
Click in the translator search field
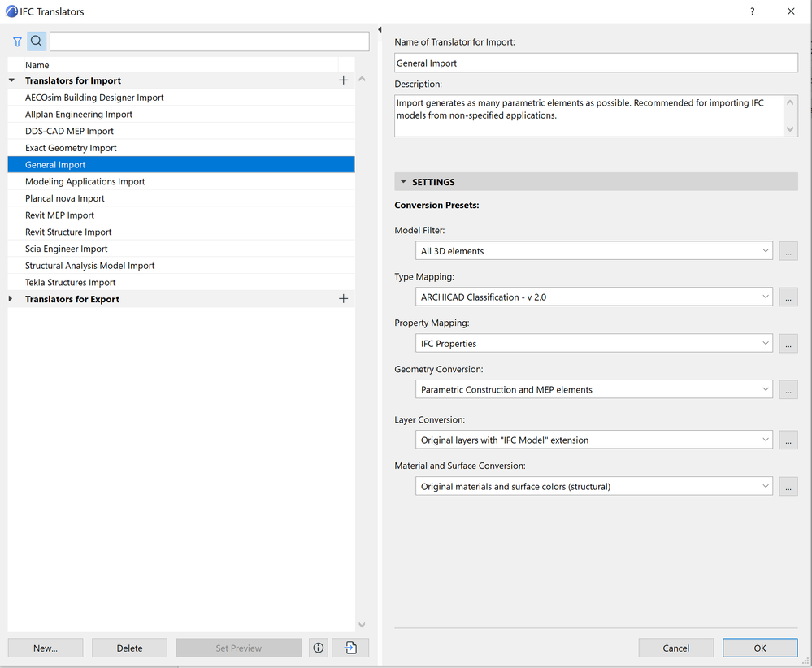(209, 41)
